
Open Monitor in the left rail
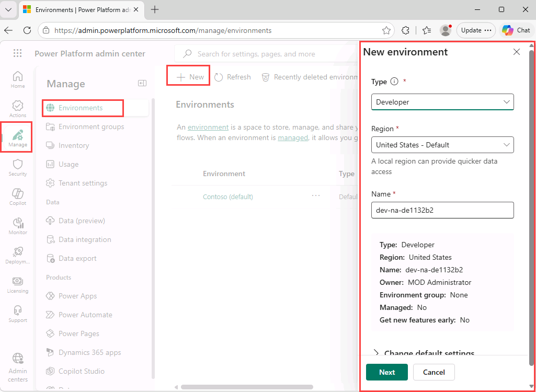coord(17,226)
